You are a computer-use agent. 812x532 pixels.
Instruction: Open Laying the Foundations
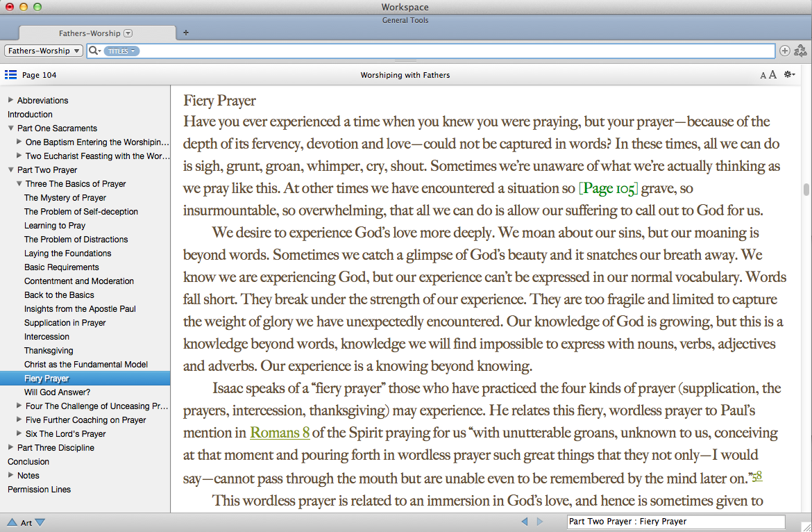tap(67, 253)
